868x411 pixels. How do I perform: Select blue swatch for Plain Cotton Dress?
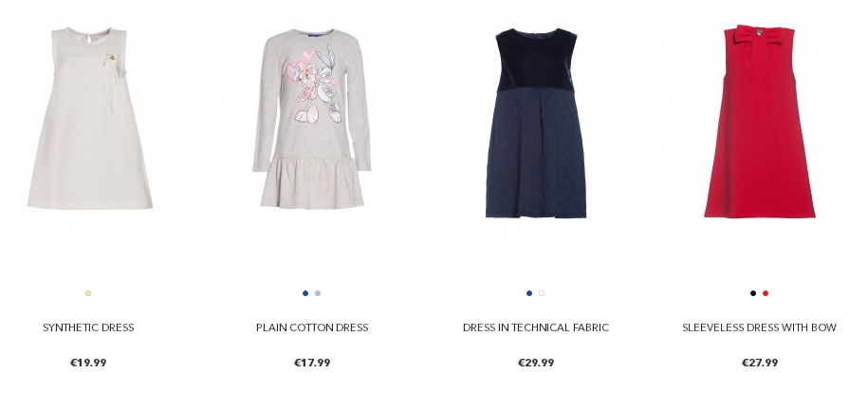coord(305,293)
